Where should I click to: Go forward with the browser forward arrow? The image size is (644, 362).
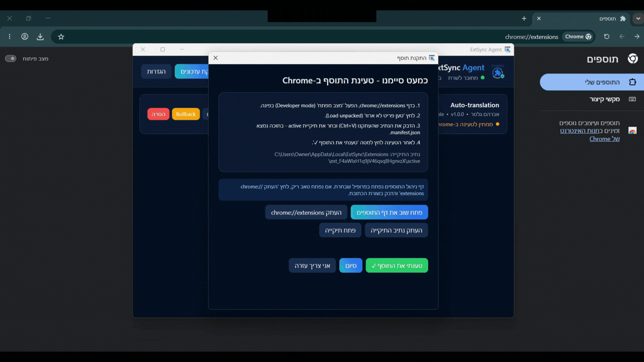(x=637, y=37)
